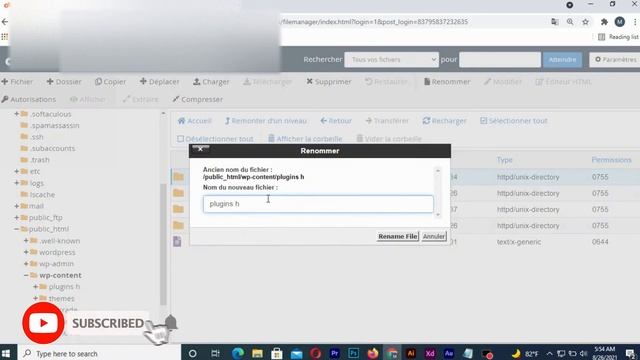Click the 0644 permissions value

coord(600,242)
